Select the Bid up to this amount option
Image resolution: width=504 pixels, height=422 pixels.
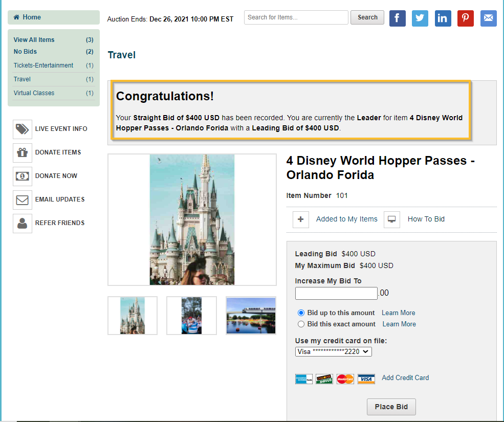click(x=301, y=313)
